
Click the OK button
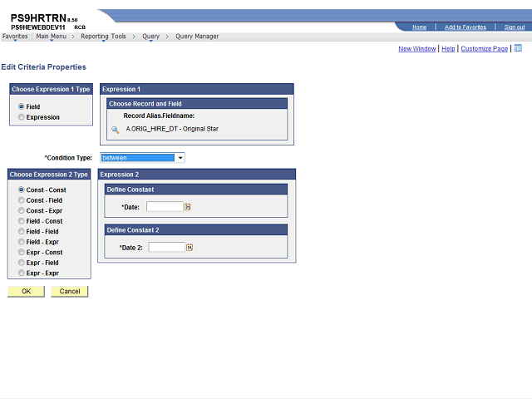click(x=26, y=292)
